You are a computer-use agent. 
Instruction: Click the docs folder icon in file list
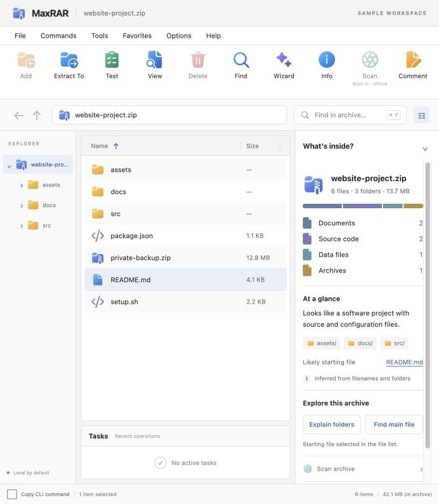(98, 191)
